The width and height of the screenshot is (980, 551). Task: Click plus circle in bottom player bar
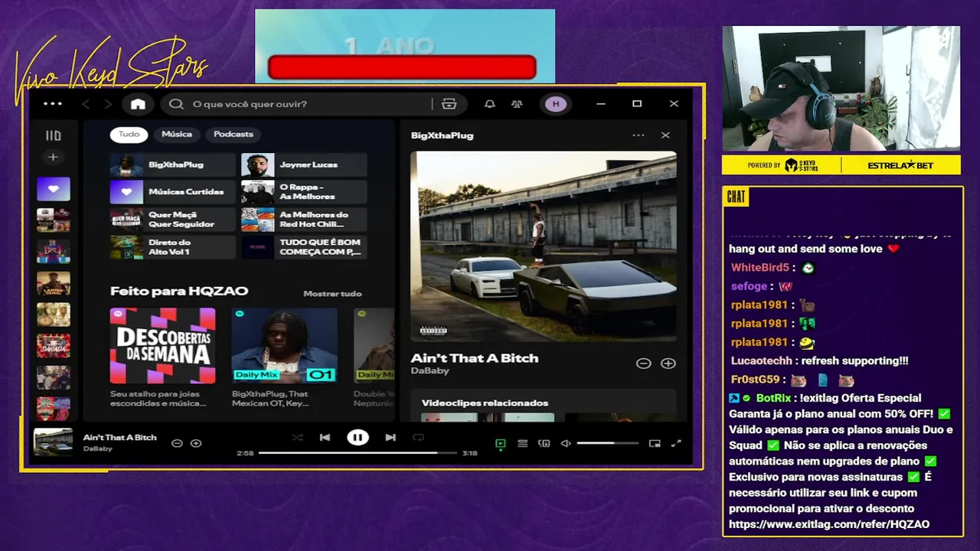[196, 443]
